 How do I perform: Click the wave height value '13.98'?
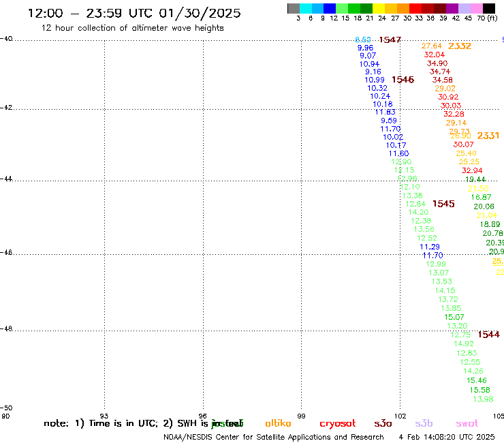[x=483, y=399]
